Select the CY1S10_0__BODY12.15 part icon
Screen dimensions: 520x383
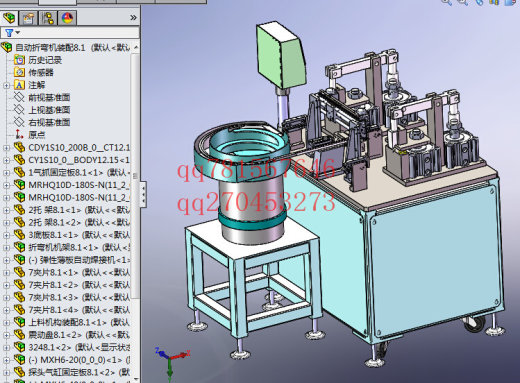(x=19, y=160)
